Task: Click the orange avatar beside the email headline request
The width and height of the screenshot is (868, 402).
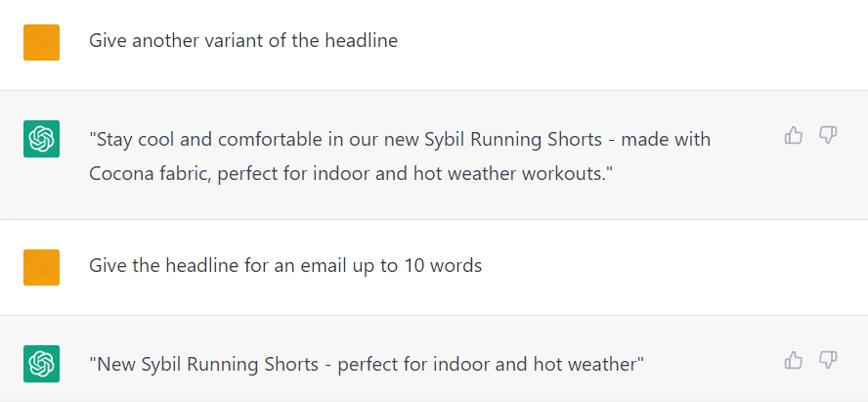Action: click(x=42, y=267)
